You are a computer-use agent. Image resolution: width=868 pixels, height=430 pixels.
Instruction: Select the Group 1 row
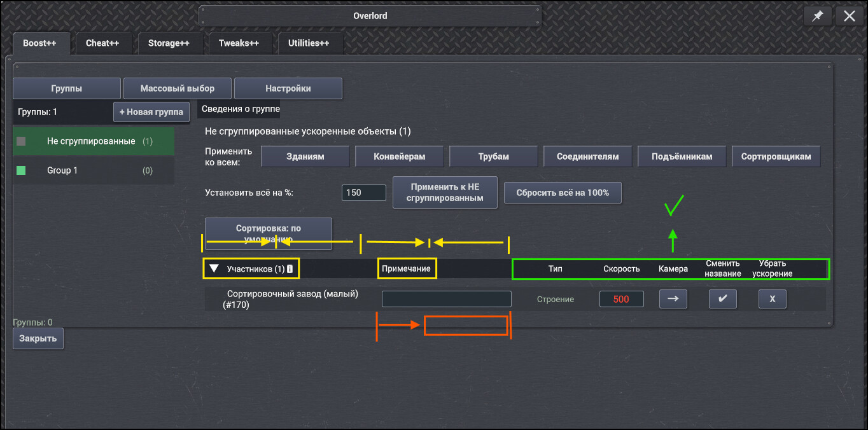coord(93,170)
